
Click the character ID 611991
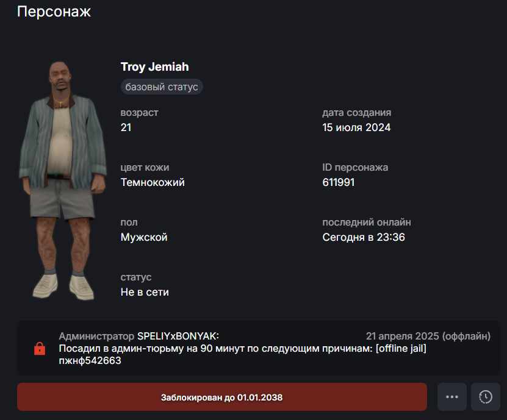pos(339,182)
